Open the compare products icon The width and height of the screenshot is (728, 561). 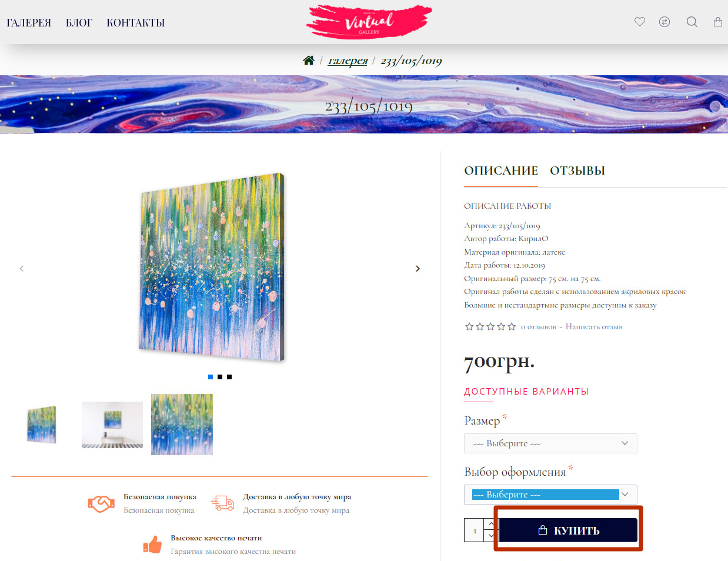pyautogui.click(x=664, y=22)
